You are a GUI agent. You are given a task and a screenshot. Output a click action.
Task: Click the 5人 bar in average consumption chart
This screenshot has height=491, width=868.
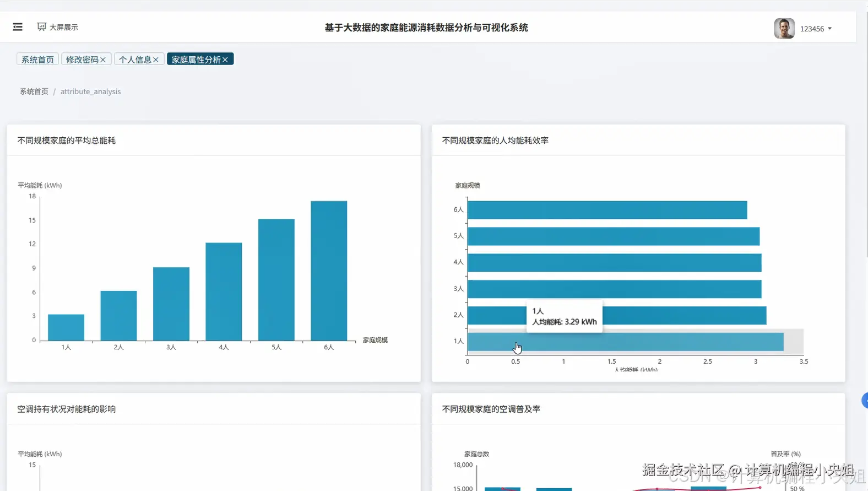pos(276,280)
